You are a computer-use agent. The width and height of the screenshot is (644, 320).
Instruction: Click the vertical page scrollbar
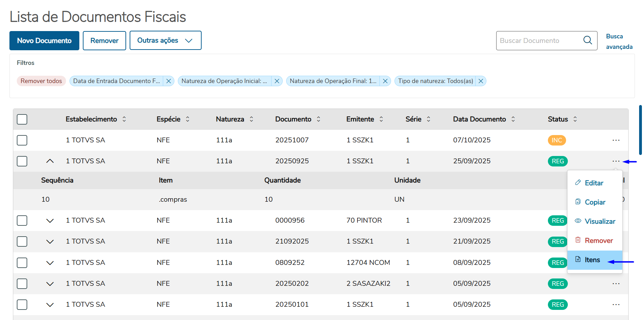click(x=640, y=130)
